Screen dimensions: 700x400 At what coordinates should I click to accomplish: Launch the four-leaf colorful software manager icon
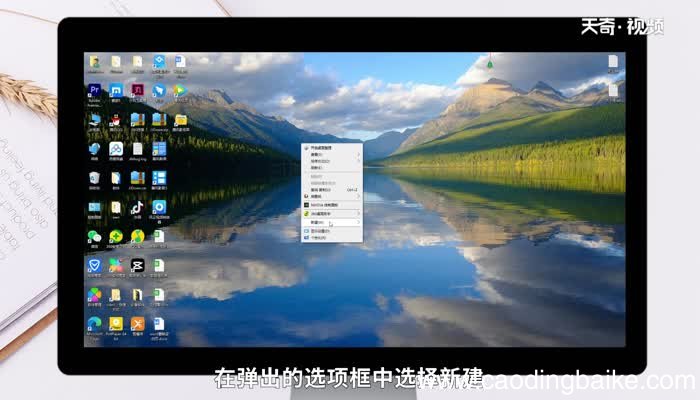pos(94,295)
